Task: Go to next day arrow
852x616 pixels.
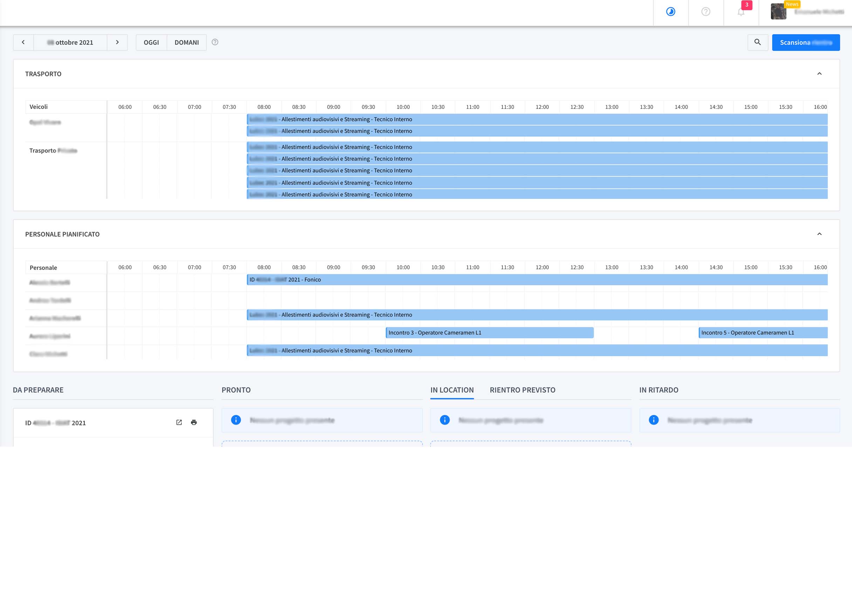Action: point(117,42)
